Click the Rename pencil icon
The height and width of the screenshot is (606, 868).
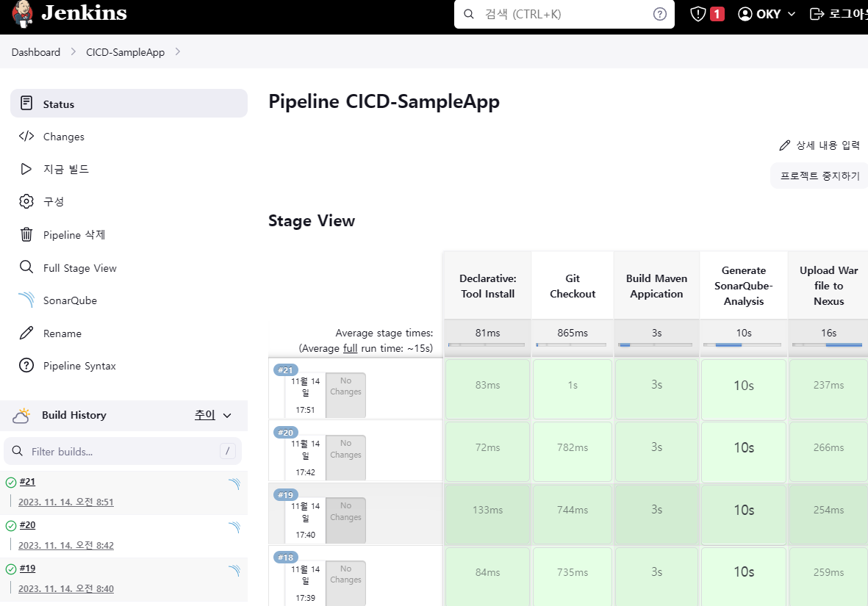click(26, 333)
